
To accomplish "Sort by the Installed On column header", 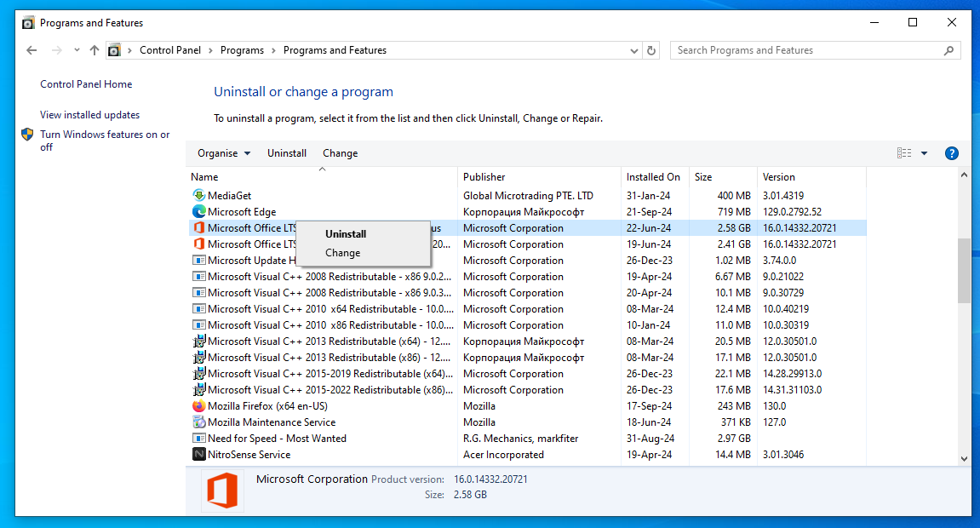I will click(655, 177).
